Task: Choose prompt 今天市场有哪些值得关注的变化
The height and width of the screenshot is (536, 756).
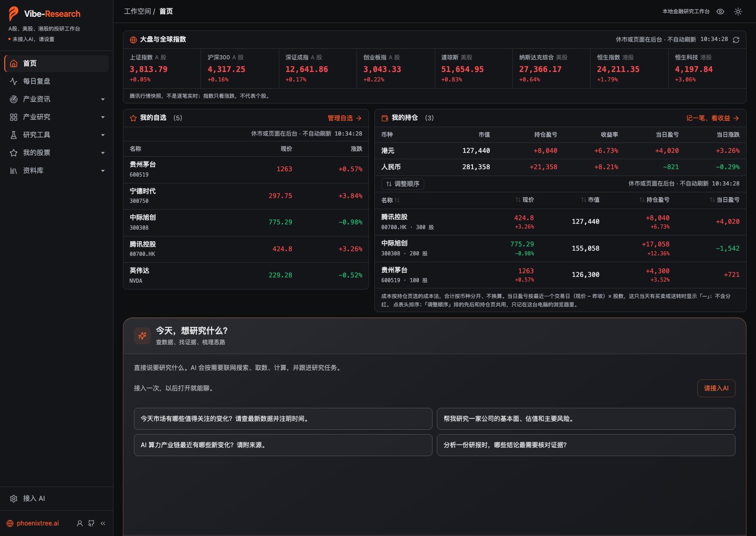Action: 283,419
